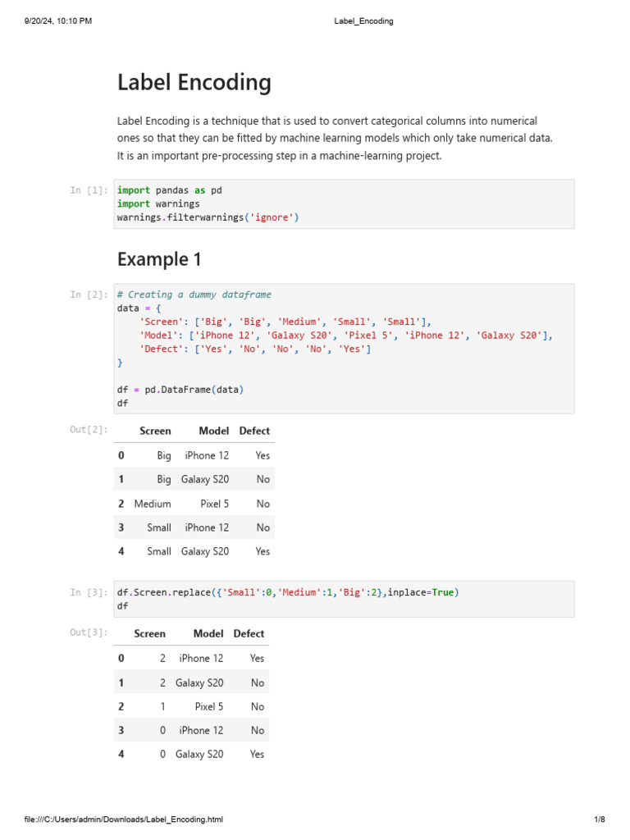Click the In [1] prompt label
The height and width of the screenshot is (840, 630).
click(89, 190)
